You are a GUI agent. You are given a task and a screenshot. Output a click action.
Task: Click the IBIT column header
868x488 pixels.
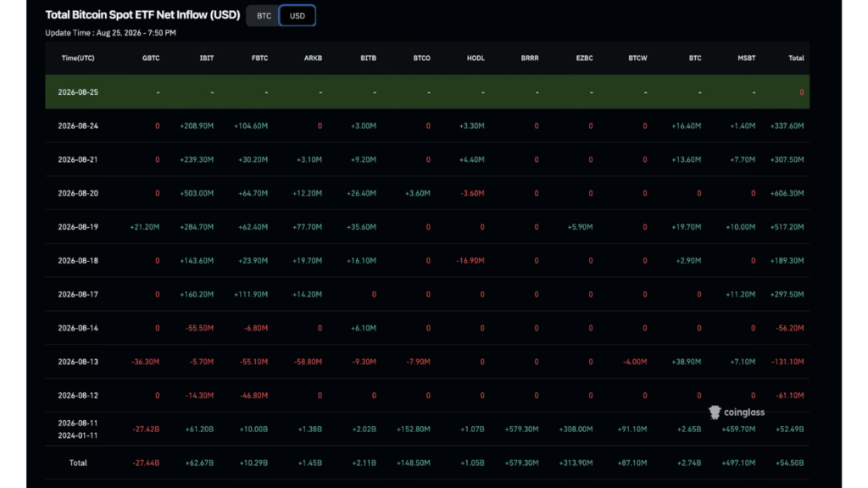[x=207, y=58]
